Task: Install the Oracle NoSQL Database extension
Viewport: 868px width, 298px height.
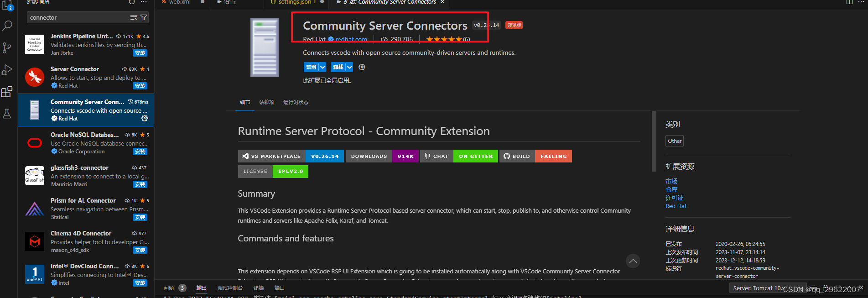Action: 140,152
